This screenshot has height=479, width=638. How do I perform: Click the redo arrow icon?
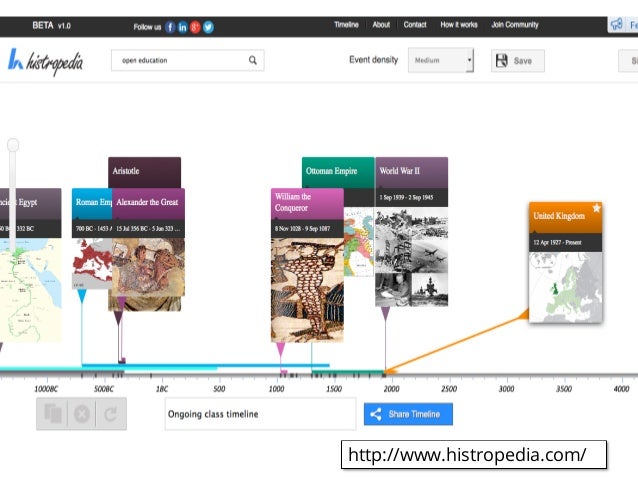pyautogui.click(x=111, y=414)
